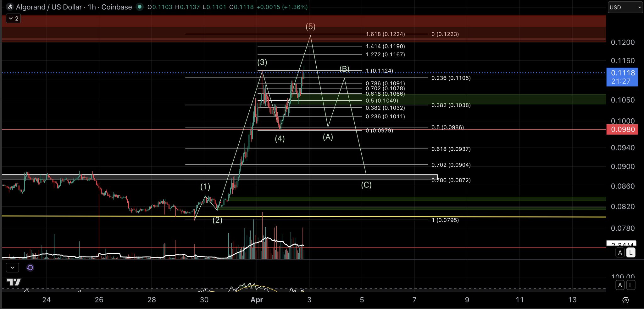Click the TradingView logo watermark
The image size is (644, 309).
14,282
